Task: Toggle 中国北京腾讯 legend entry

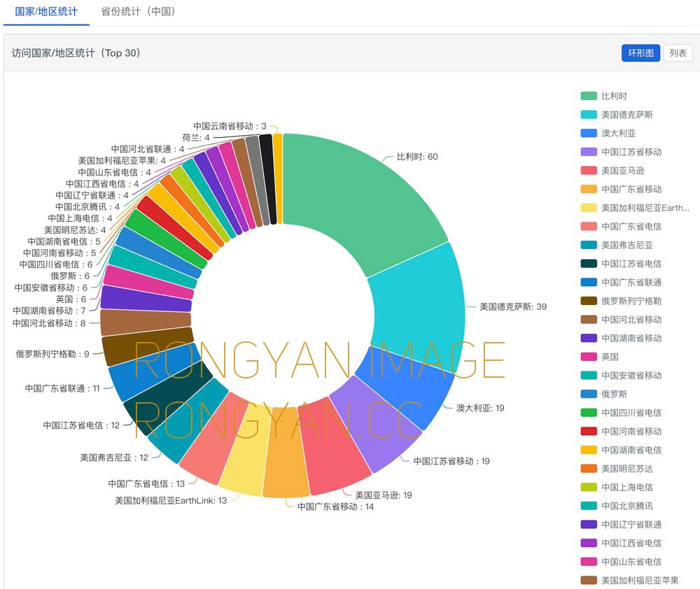Action: pos(617,506)
